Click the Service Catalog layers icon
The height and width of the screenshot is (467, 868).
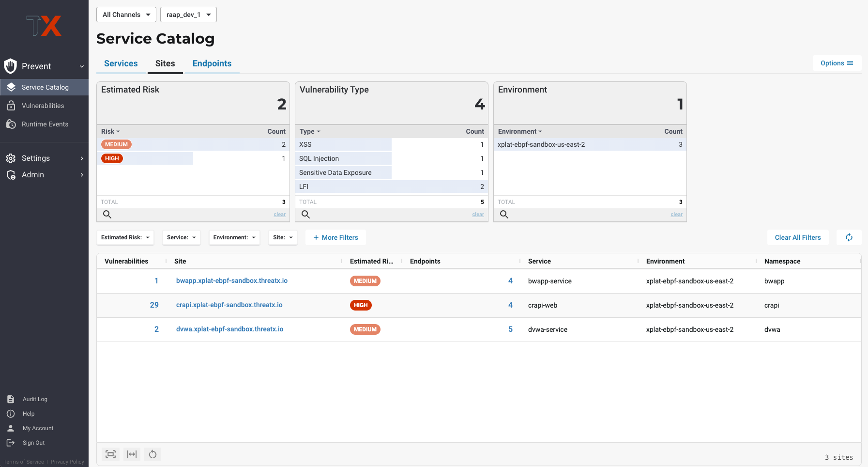[11, 87]
